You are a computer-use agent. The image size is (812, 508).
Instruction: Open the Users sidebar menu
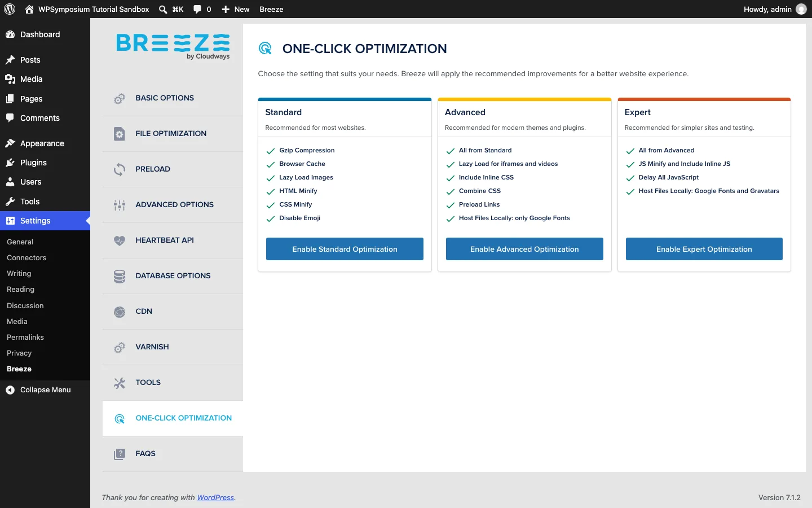tap(45, 182)
